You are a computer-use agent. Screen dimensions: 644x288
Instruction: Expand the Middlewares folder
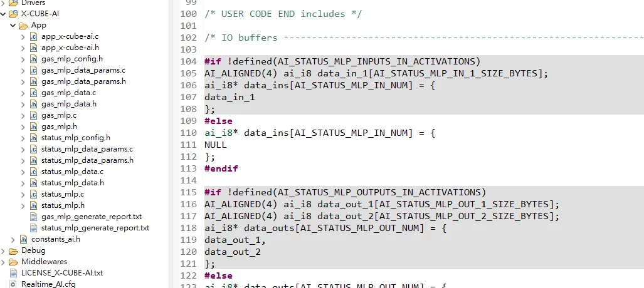click(x=3, y=262)
